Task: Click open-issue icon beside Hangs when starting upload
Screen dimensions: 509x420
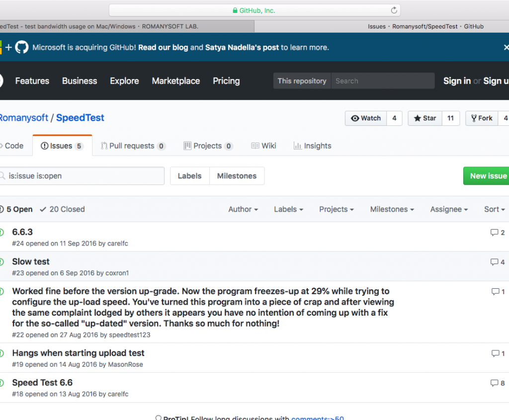Action: pos(1,353)
